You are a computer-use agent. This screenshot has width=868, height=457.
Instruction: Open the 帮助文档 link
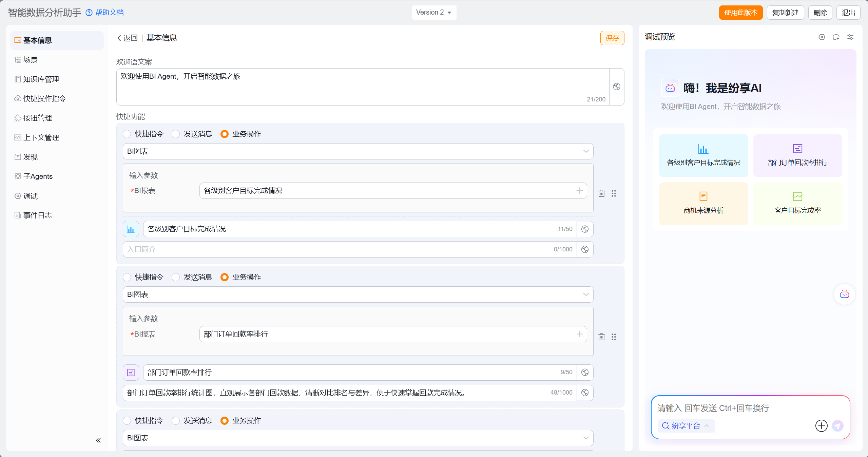pyautogui.click(x=109, y=13)
